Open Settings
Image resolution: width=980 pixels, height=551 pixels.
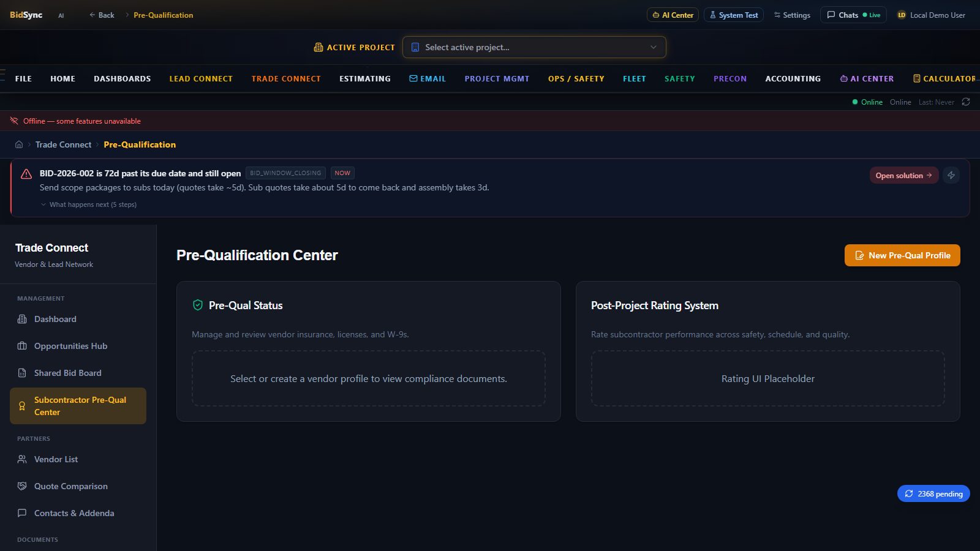click(x=792, y=15)
